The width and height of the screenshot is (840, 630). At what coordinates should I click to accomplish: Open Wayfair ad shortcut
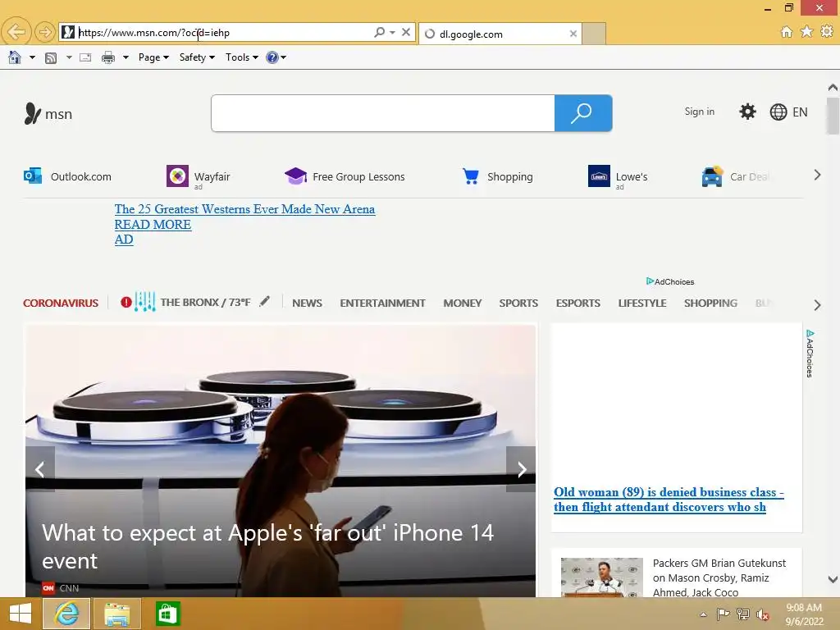(x=199, y=176)
